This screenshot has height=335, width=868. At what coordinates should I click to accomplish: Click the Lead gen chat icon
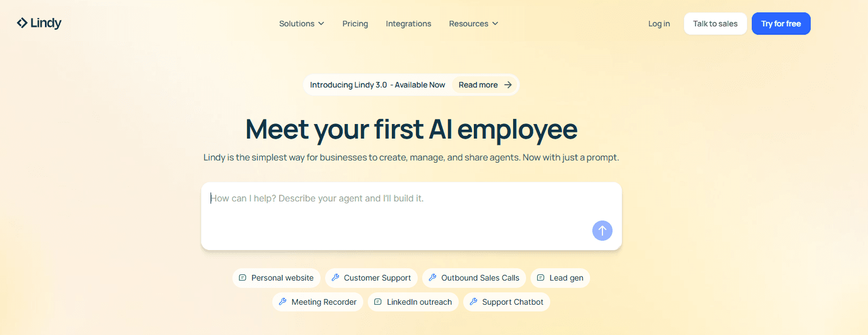tap(541, 278)
